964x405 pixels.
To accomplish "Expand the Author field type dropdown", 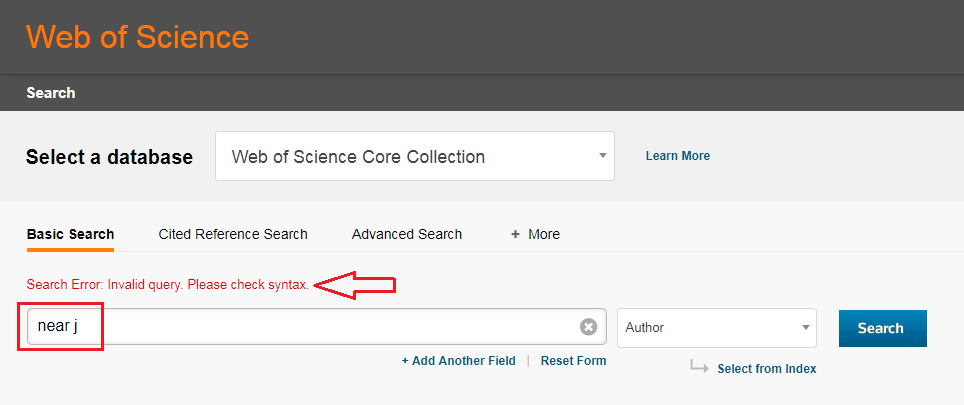I will click(716, 328).
